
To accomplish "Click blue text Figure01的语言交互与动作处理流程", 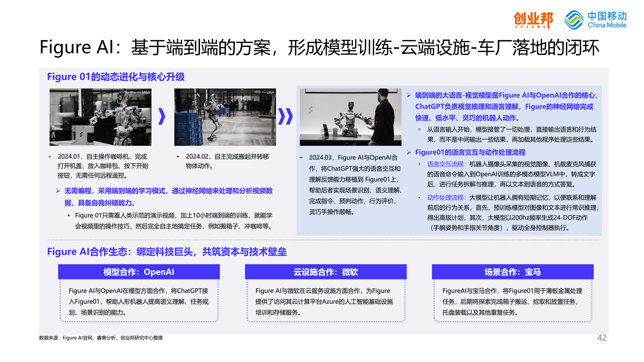I will (x=470, y=152).
